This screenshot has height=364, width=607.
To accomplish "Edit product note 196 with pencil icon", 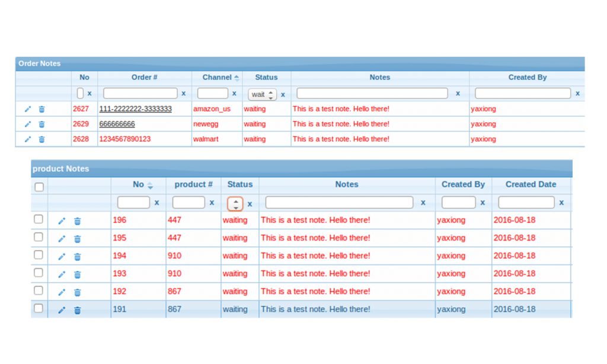I will click(62, 221).
